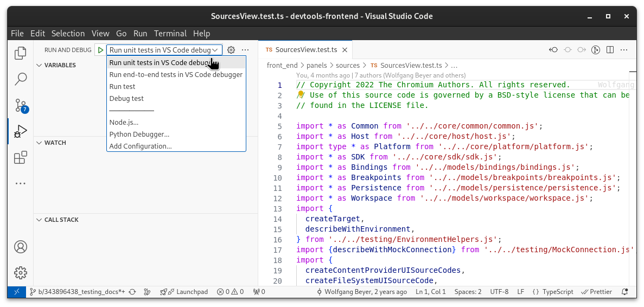Select 'Add Configuration...' from the dropdown list
Image resolution: width=644 pixels, height=307 pixels.
(x=141, y=146)
